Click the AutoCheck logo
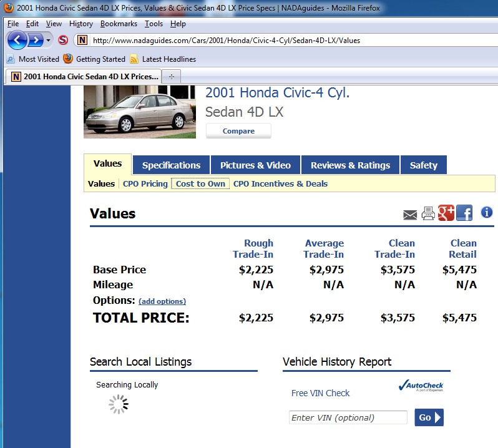Image resolution: width=498 pixels, height=448 pixels. 421,386
